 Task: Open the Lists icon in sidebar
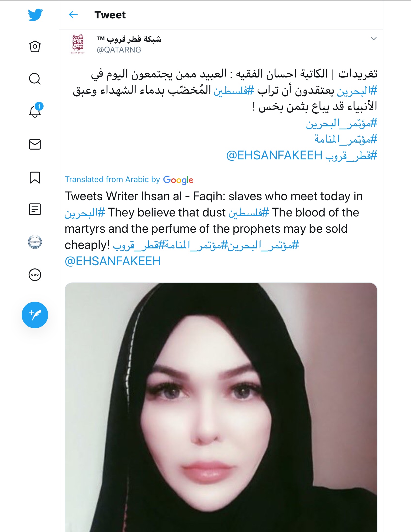coord(35,209)
